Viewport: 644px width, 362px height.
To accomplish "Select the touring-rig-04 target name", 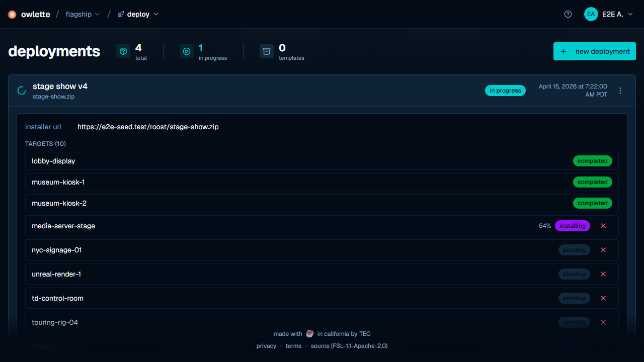I will click(x=55, y=322).
